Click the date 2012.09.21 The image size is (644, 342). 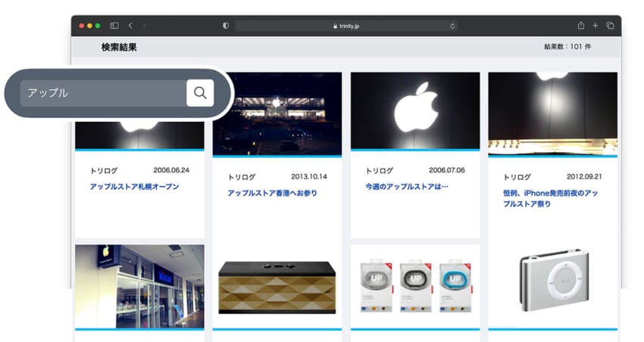[584, 177]
